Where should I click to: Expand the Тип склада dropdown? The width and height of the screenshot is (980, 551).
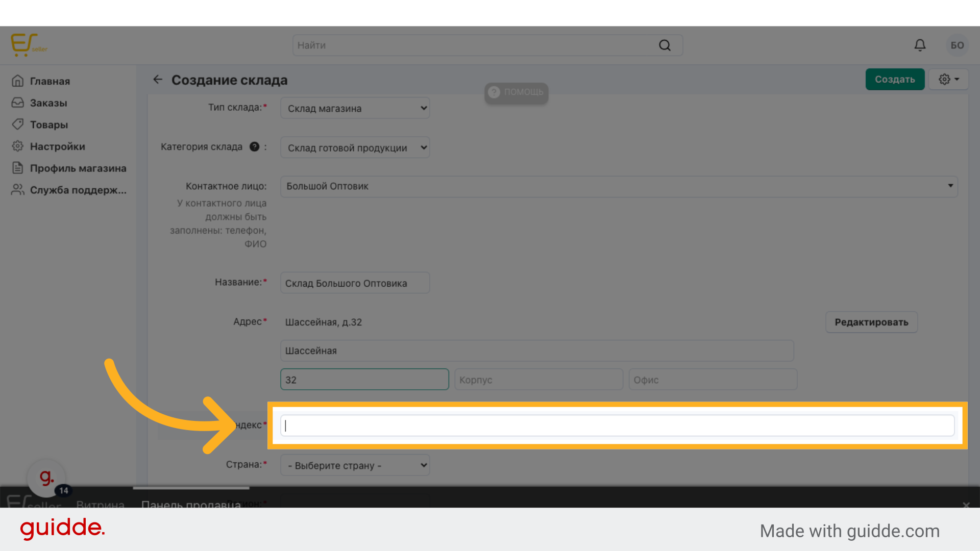(x=355, y=108)
